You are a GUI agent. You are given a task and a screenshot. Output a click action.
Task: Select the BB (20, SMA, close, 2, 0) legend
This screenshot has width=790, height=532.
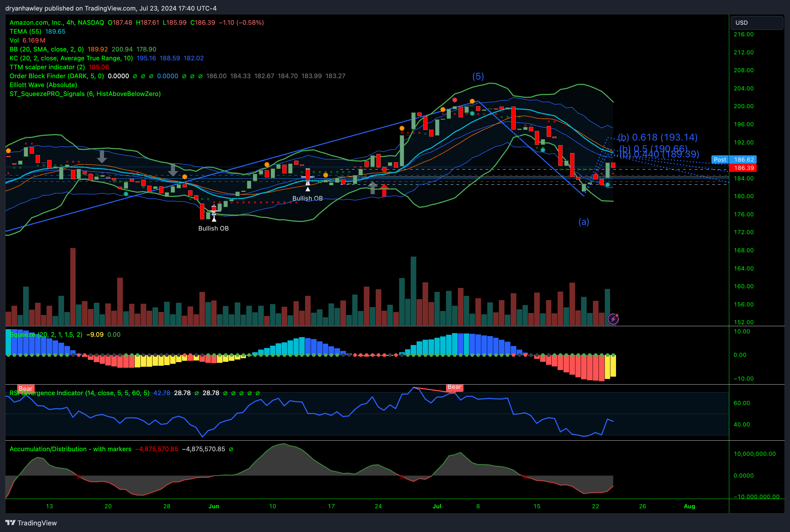tap(47, 49)
